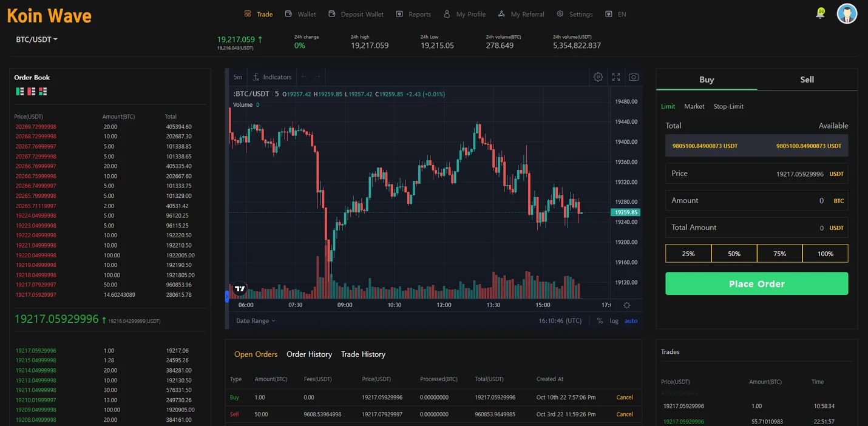Change language via EN selector
Image resolution: width=868 pixels, height=426 pixels.
(x=615, y=14)
